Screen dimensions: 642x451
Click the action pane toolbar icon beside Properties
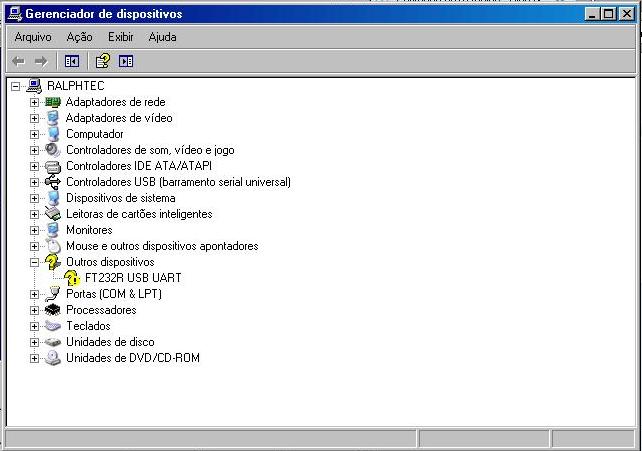(126, 61)
